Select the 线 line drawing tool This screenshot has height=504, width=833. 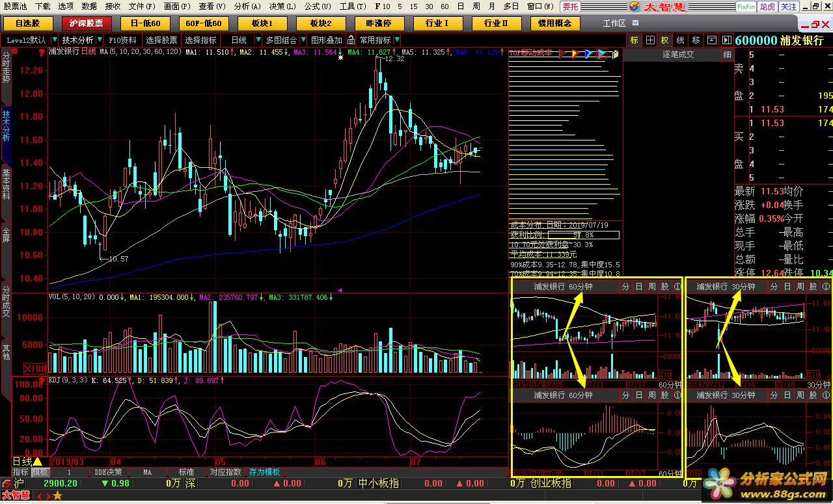tap(680, 40)
